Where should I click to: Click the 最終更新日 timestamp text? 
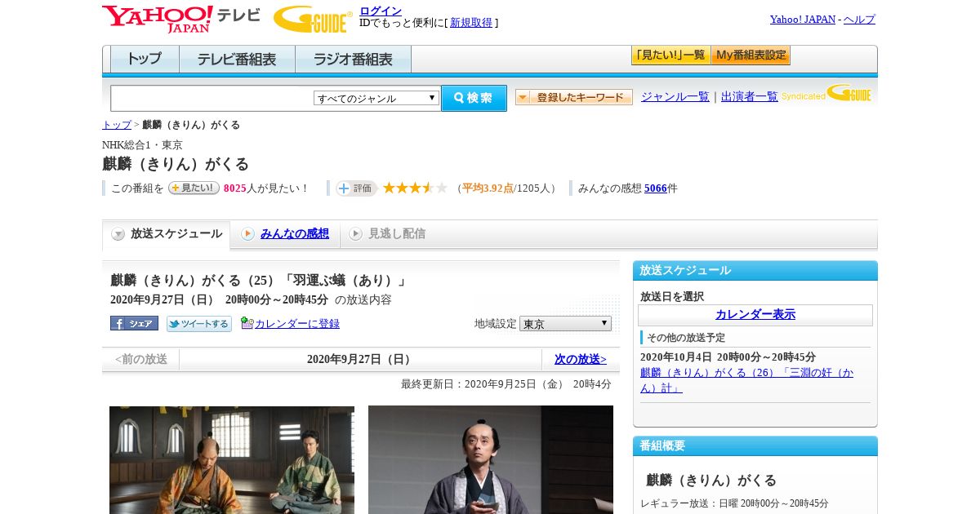coord(506,384)
